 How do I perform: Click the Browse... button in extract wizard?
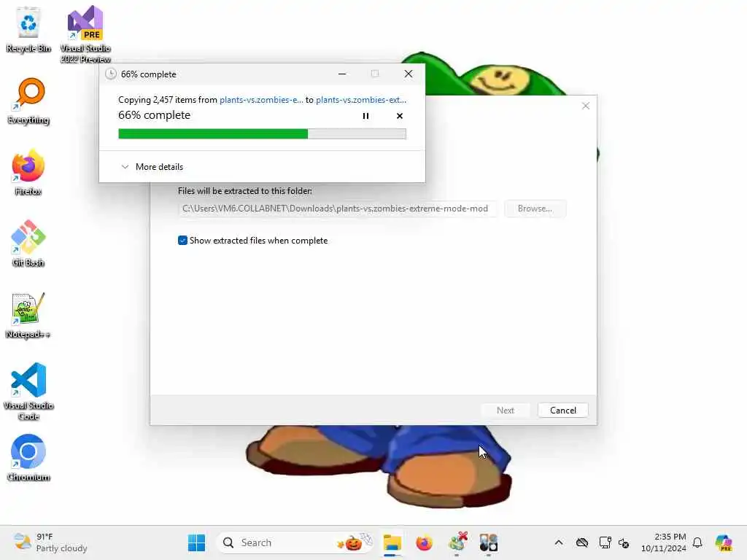click(535, 209)
